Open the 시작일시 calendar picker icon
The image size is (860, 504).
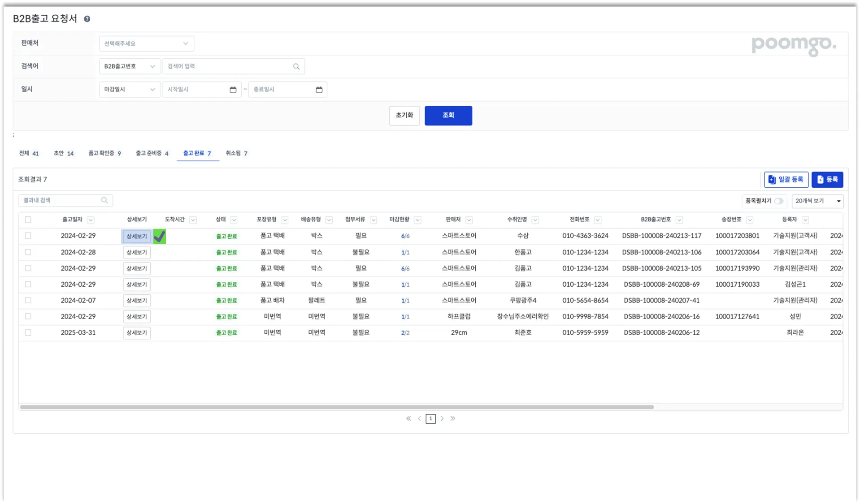[x=233, y=90]
